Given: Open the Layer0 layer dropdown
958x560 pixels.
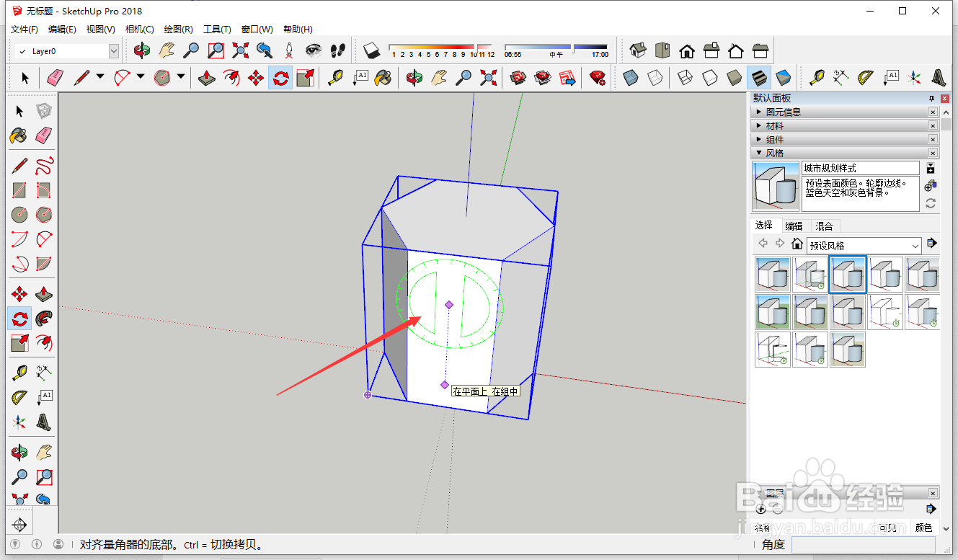Looking at the screenshot, I should tap(113, 51).
